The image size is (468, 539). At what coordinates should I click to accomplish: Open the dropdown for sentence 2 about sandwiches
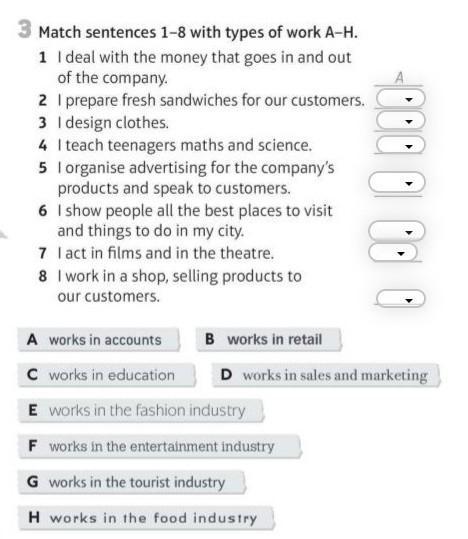(x=401, y=99)
